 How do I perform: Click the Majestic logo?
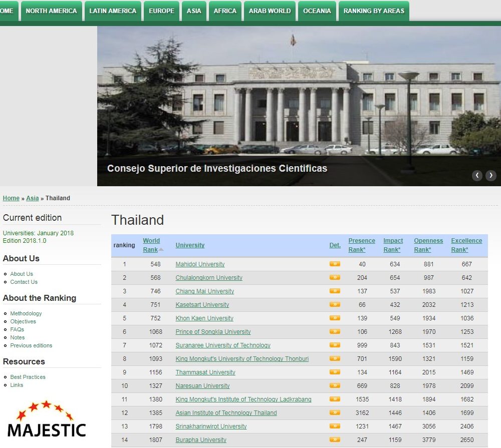point(46,419)
